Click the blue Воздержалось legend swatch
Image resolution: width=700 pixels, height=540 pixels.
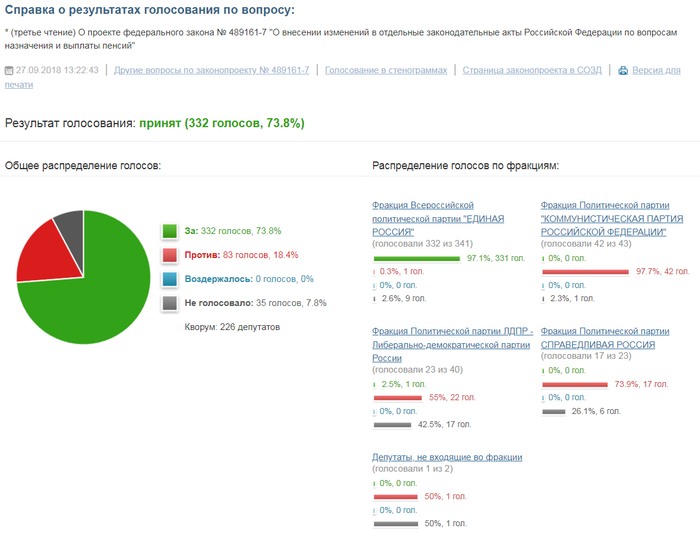[x=170, y=279]
